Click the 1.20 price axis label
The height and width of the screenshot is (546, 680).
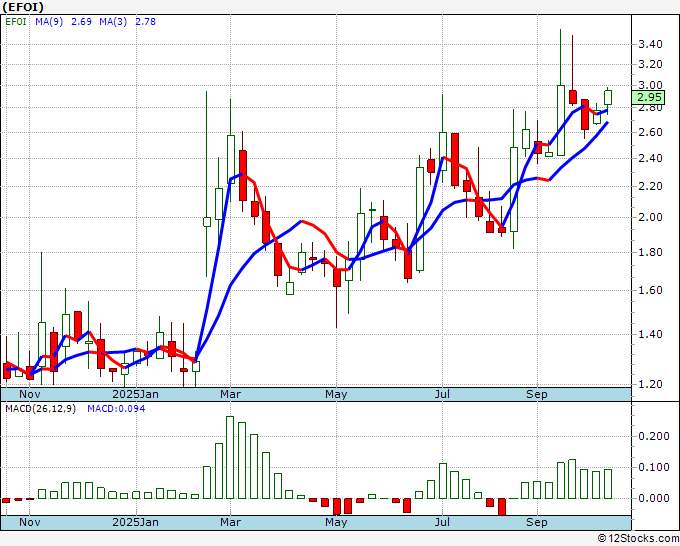pyautogui.click(x=649, y=384)
